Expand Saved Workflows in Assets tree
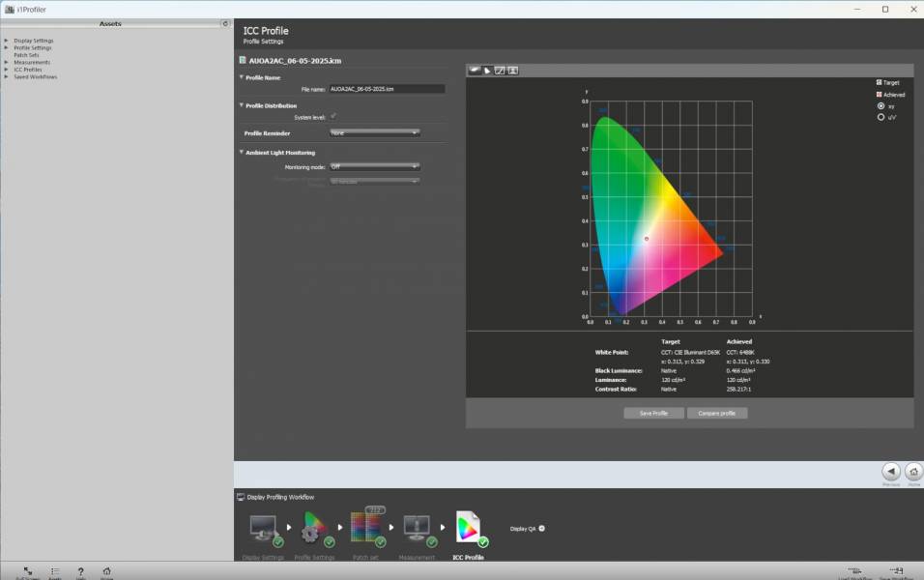The height and width of the screenshot is (580, 924). (x=7, y=76)
